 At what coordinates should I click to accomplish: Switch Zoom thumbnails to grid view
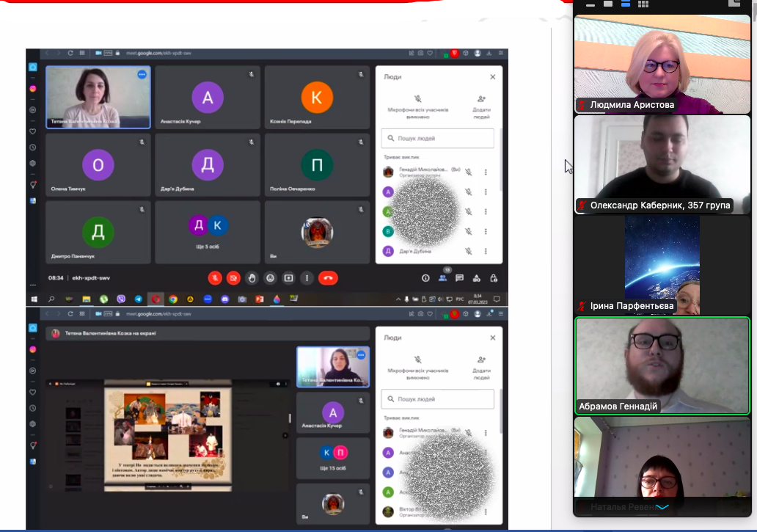pos(643,4)
